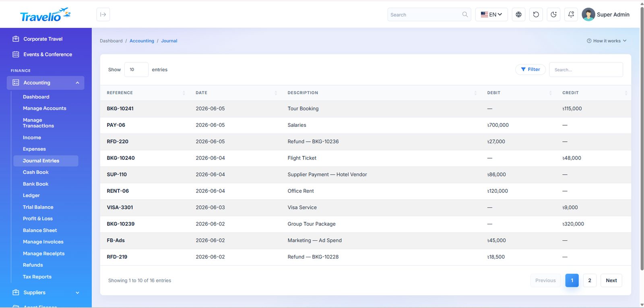This screenshot has width=644, height=308.
Task: Open the EN language dropdown
Action: click(491, 14)
